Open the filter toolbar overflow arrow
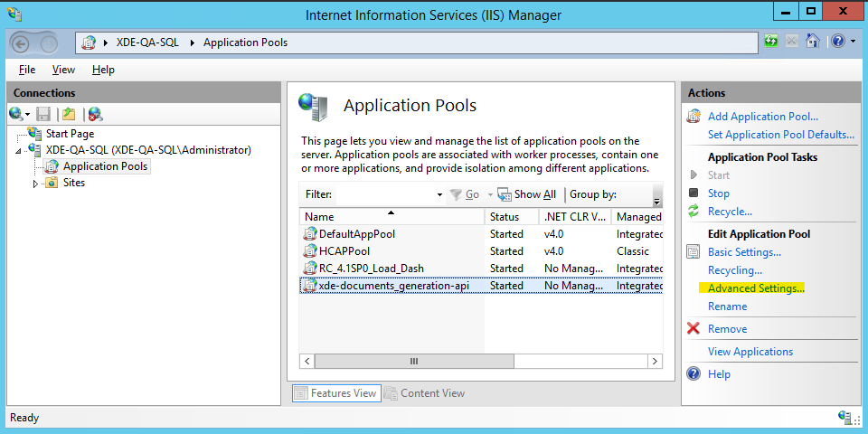The image size is (868, 434). [x=657, y=202]
